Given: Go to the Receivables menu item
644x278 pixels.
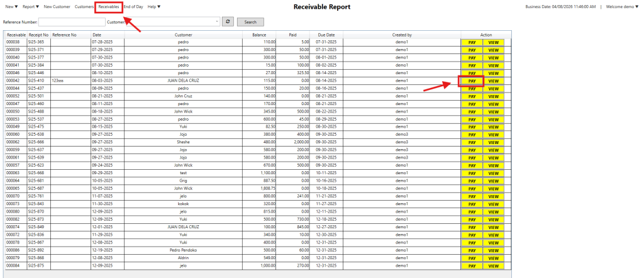Looking at the screenshot, I should [x=108, y=7].
